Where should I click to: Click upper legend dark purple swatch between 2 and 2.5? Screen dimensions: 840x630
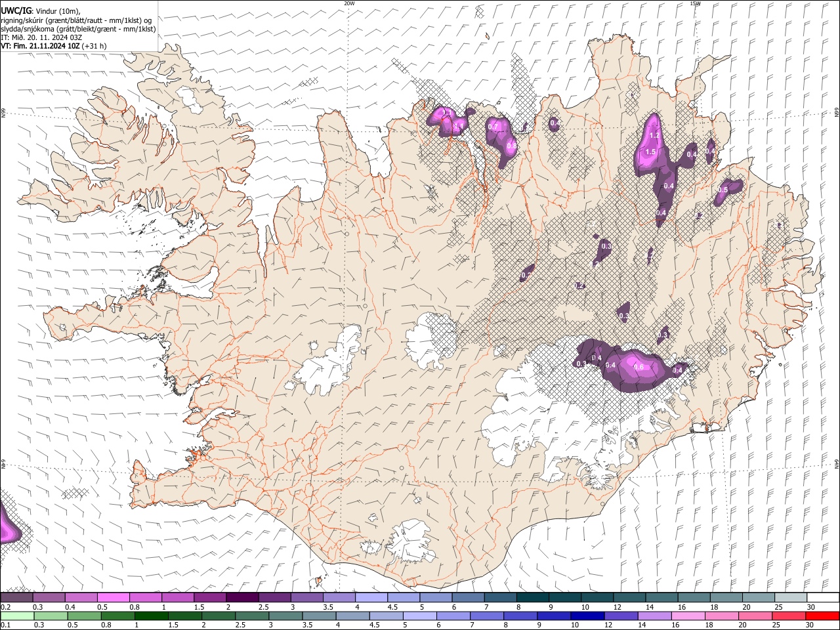242,597
